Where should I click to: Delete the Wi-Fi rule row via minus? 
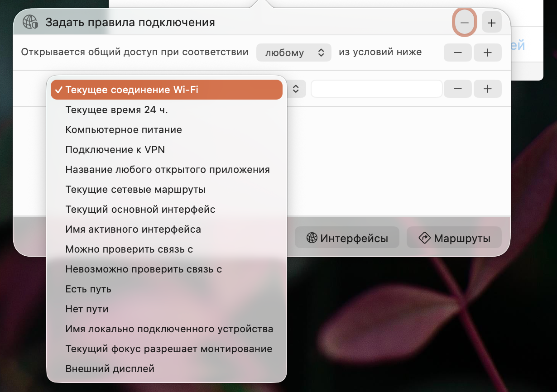tap(457, 89)
